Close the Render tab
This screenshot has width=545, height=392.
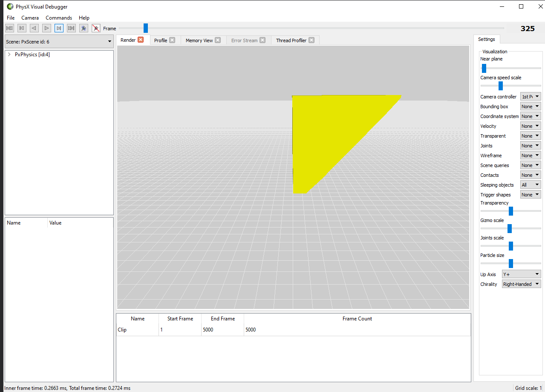[x=141, y=40]
